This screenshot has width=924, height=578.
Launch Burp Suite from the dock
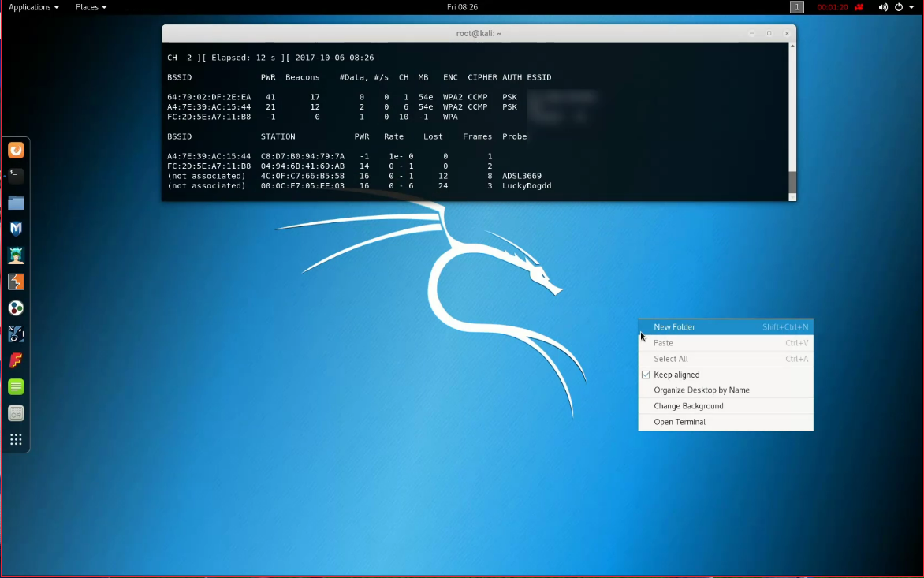tap(16, 282)
